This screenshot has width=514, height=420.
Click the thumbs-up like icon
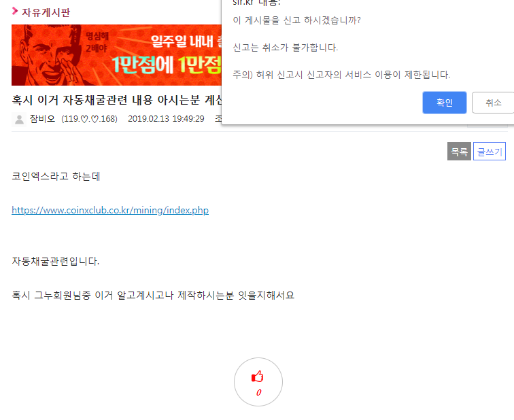(x=258, y=377)
